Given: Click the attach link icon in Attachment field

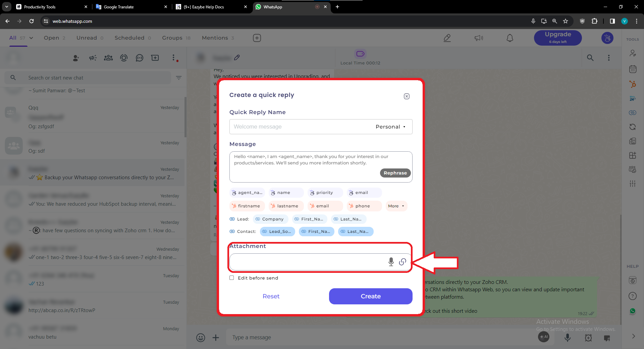Looking at the screenshot, I should tap(402, 262).
